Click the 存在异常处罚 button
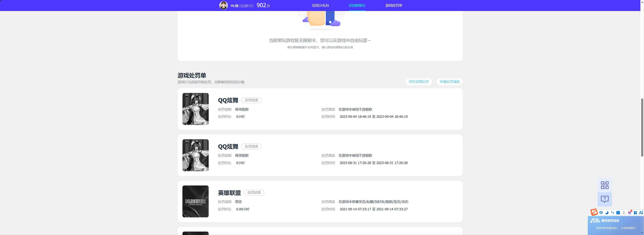The image size is (644, 235). point(418,82)
